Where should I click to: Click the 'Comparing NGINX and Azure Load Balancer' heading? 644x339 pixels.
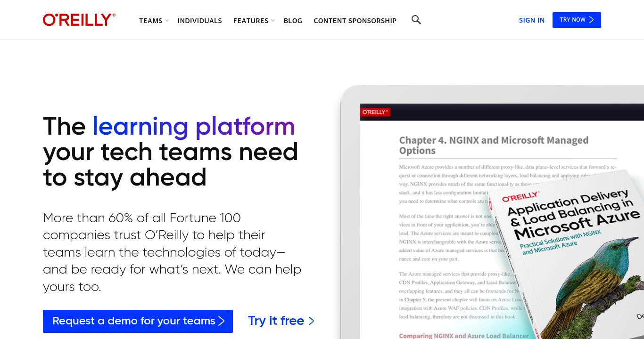(x=464, y=335)
